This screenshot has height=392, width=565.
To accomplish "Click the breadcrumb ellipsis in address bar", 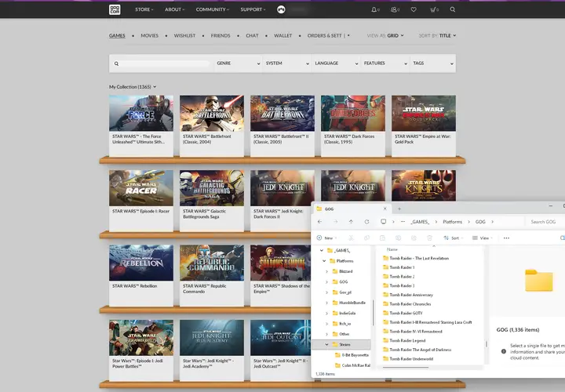I will pos(403,222).
